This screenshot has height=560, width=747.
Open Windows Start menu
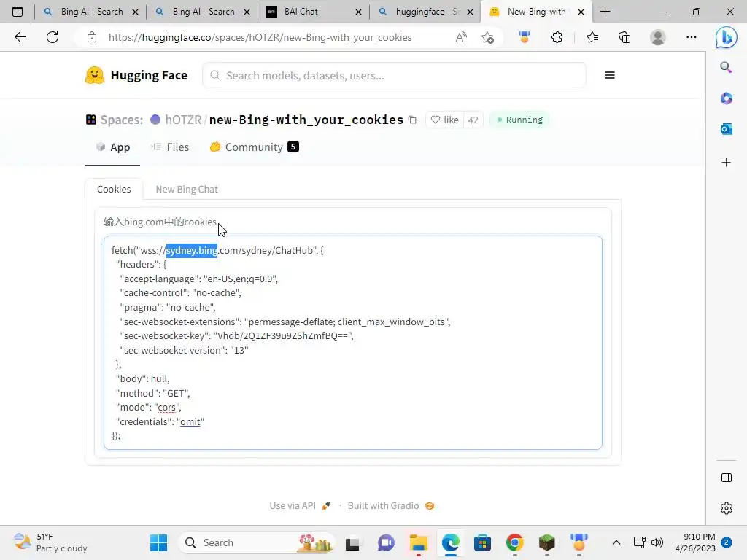click(x=158, y=542)
